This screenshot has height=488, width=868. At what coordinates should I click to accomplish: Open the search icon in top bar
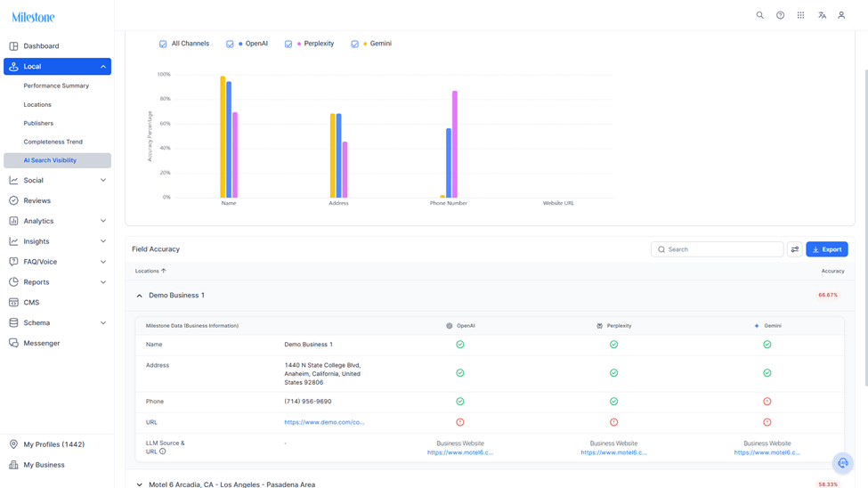point(759,15)
